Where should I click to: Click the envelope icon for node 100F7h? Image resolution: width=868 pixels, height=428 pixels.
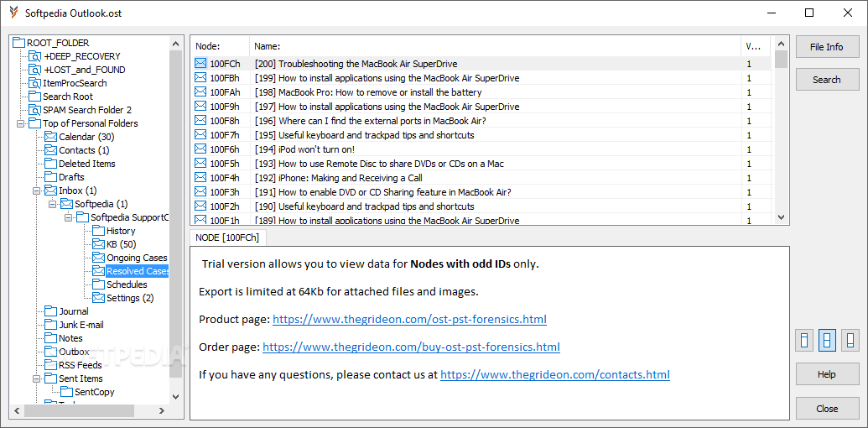click(x=200, y=135)
